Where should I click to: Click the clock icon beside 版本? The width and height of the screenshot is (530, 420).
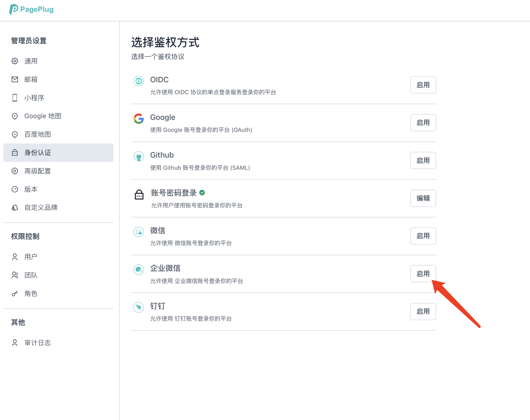click(x=15, y=189)
